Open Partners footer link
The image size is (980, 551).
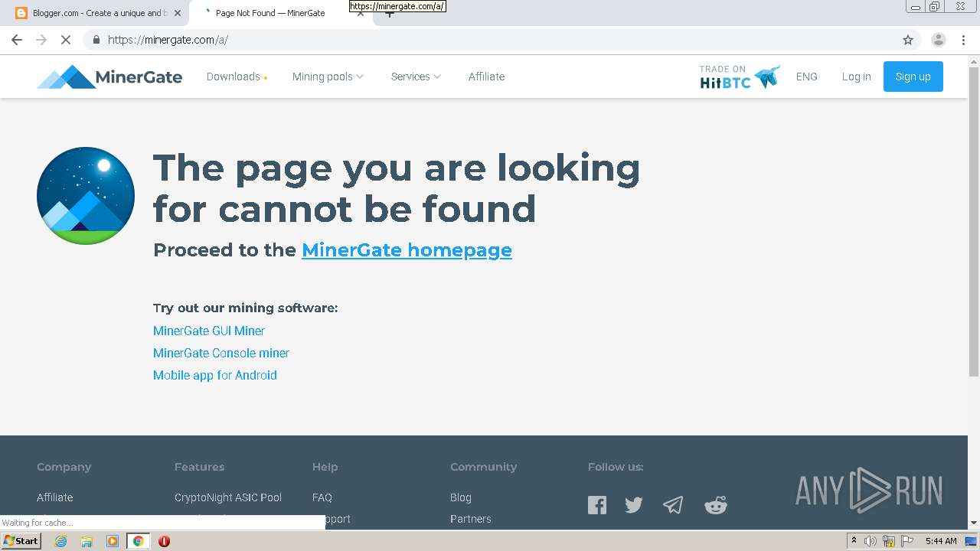471,519
